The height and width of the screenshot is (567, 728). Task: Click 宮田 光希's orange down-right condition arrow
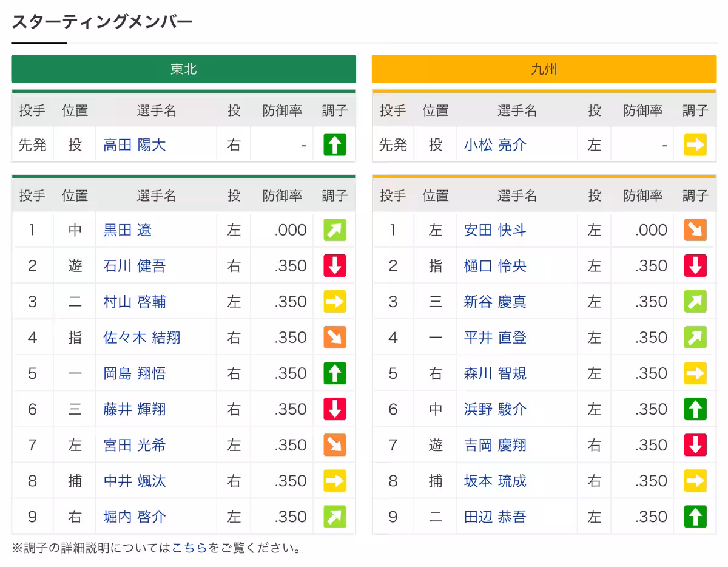click(x=334, y=444)
